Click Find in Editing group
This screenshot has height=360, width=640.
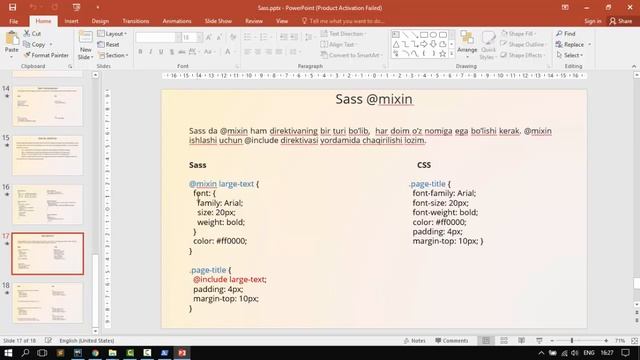point(566,33)
